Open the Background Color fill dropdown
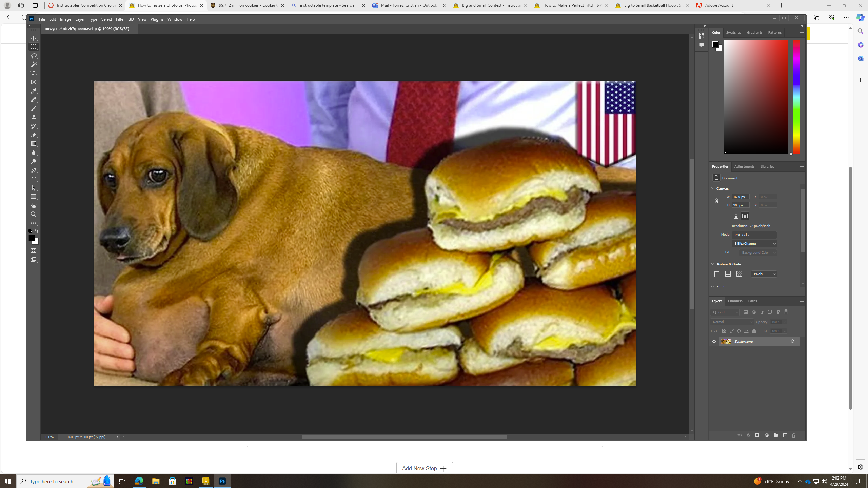 pos(758,252)
